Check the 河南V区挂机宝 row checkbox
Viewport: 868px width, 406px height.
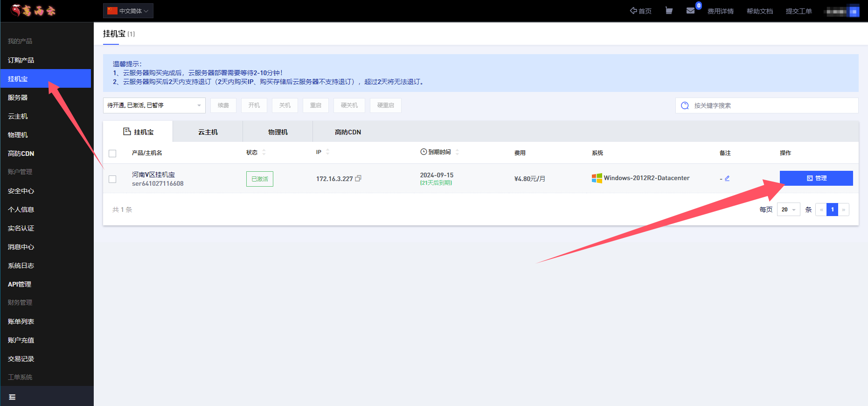coord(112,179)
